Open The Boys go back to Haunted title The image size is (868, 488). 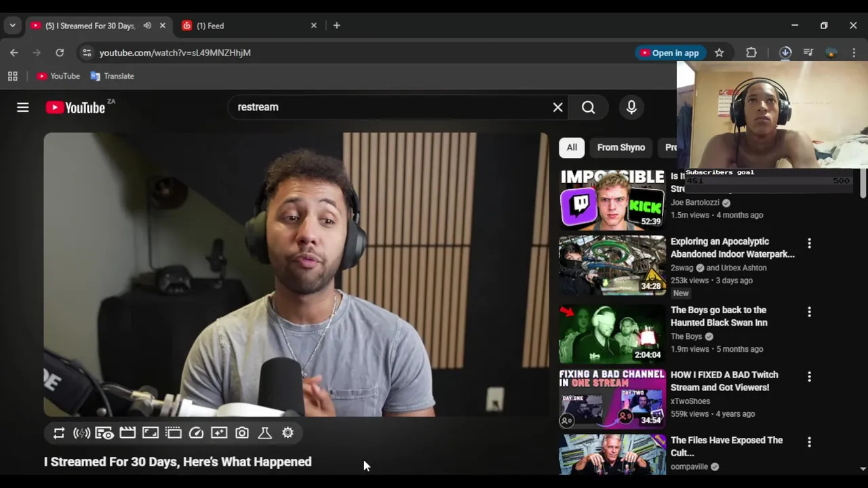pos(719,317)
